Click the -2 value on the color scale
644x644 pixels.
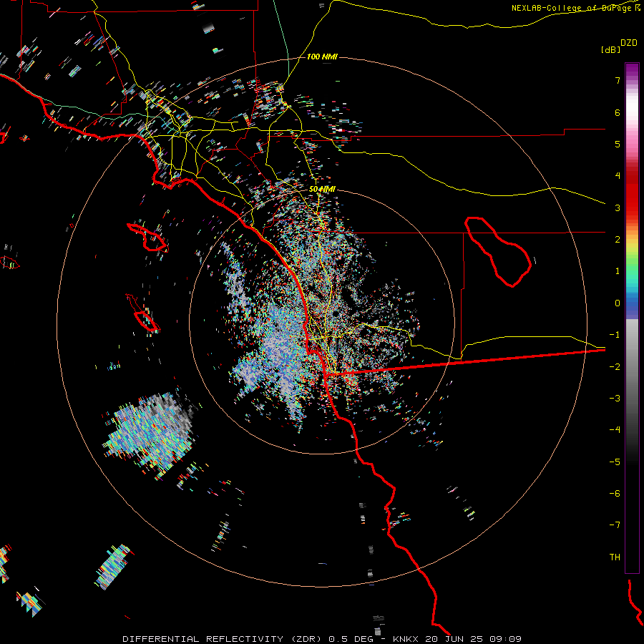[615, 367]
